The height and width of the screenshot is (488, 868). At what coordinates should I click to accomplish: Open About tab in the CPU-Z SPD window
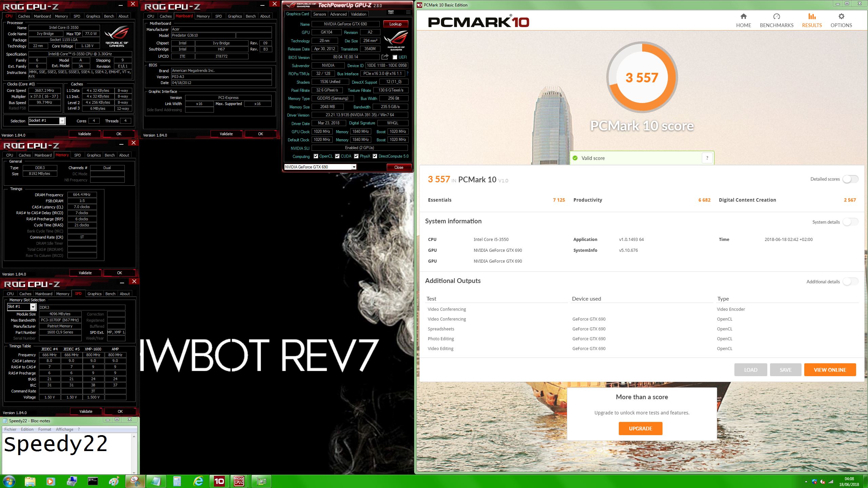[125, 294]
